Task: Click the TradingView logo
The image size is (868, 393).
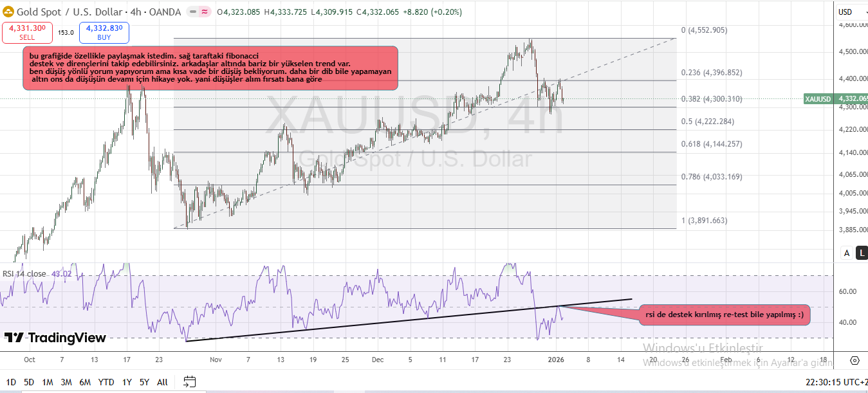Action: point(55,338)
